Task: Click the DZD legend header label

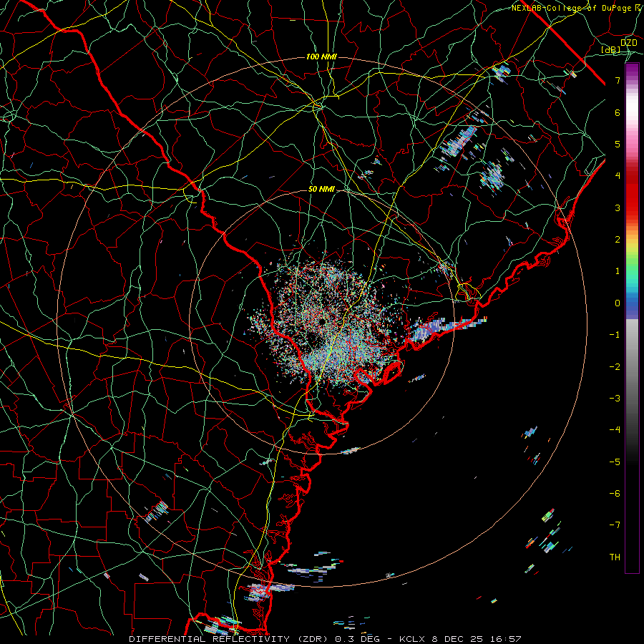Action: [x=628, y=43]
